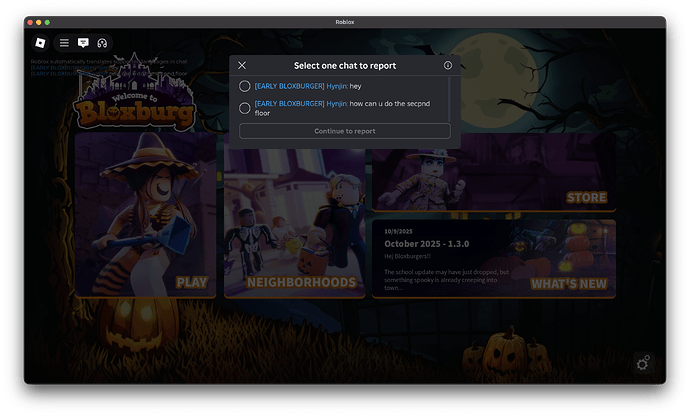
Task: Click the "Select one chat to report" title
Action: (x=345, y=66)
